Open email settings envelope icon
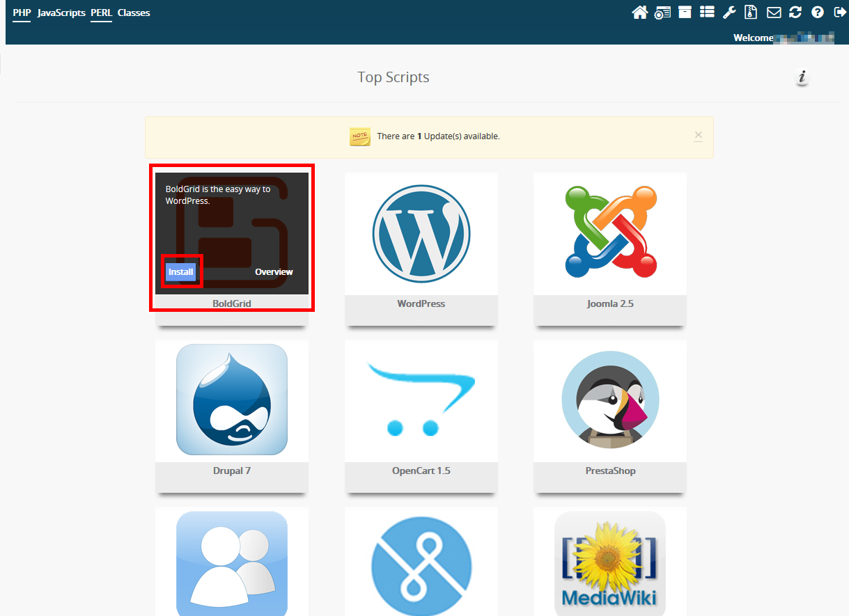Screen dimensions: 849x616 click(773, 13)
